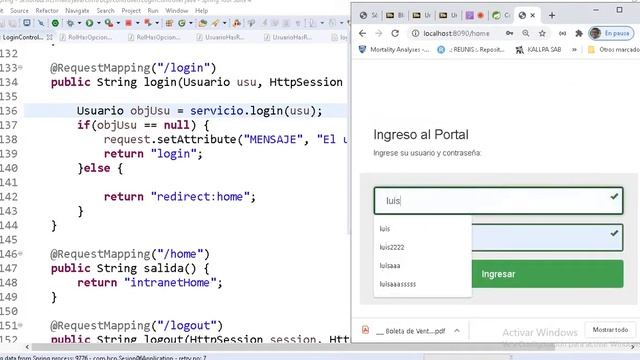
Task: Click the Mostrar todo downloads button
Action: [610, 330]
